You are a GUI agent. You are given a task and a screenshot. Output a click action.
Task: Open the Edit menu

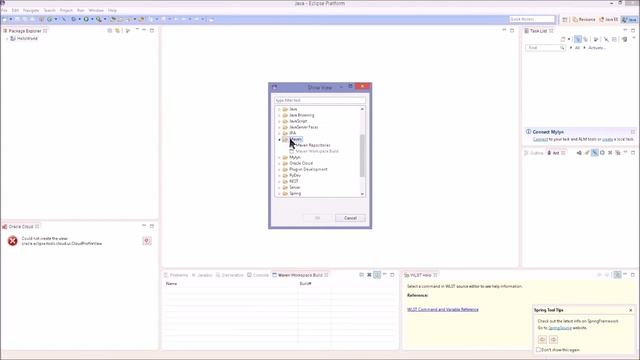pos(15,10)
